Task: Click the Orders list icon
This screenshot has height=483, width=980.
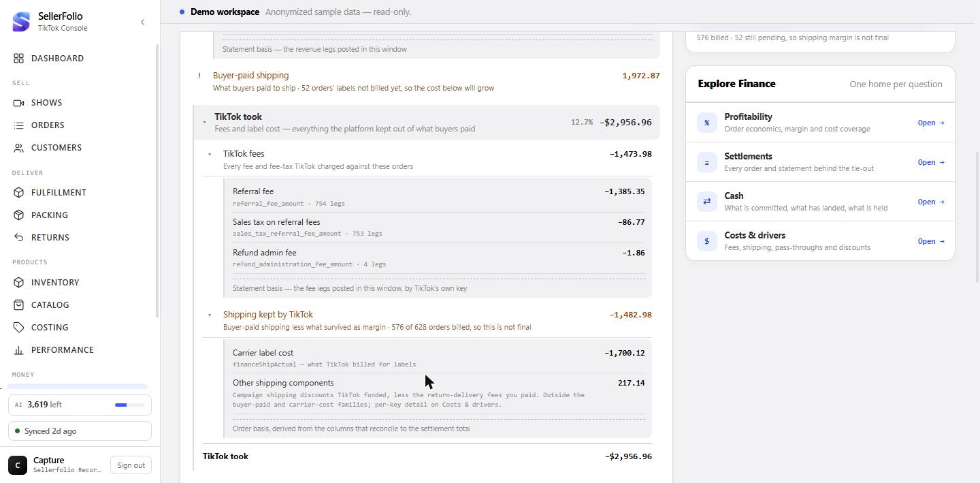Action: click(19, 125)
